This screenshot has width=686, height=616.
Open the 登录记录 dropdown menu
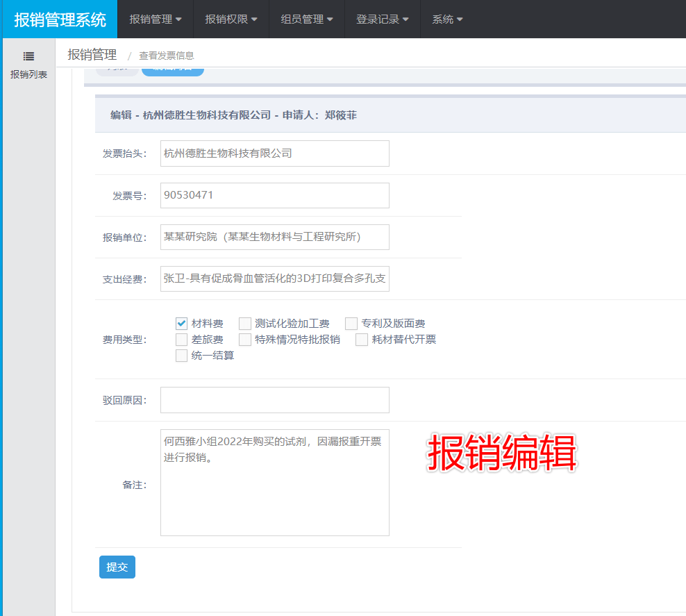pos(383,19)
